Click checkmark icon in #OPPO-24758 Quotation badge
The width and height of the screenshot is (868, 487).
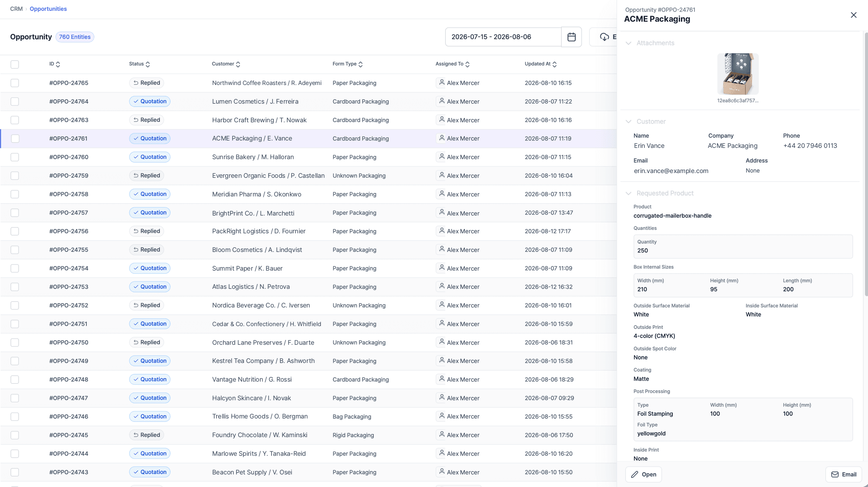[x=136, y=194]
